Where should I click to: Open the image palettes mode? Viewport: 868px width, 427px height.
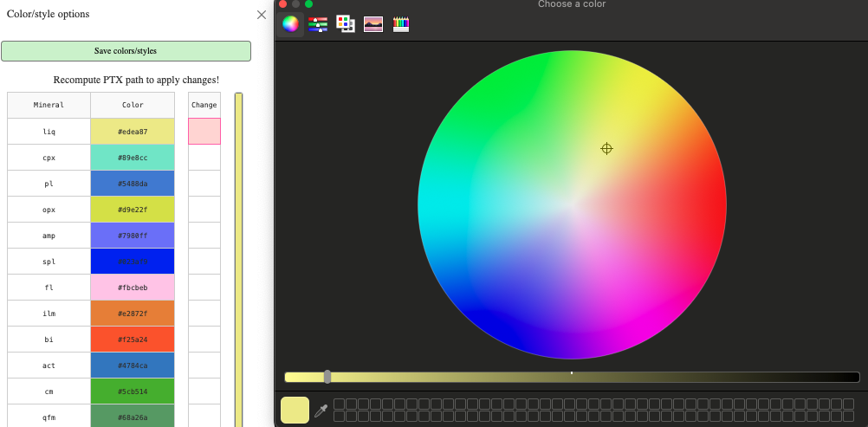point(373,24)
